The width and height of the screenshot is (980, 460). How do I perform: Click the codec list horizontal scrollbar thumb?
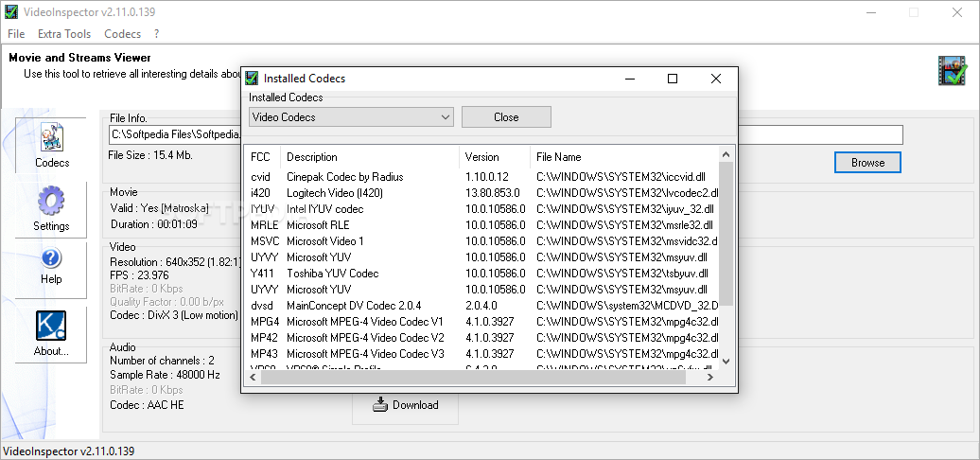(x=473, y=377)
